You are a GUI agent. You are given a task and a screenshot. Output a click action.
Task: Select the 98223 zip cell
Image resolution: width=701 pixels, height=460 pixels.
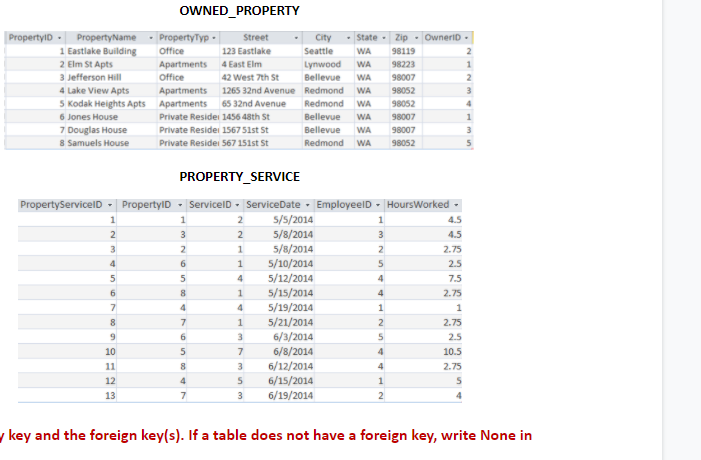click(405, 64)
